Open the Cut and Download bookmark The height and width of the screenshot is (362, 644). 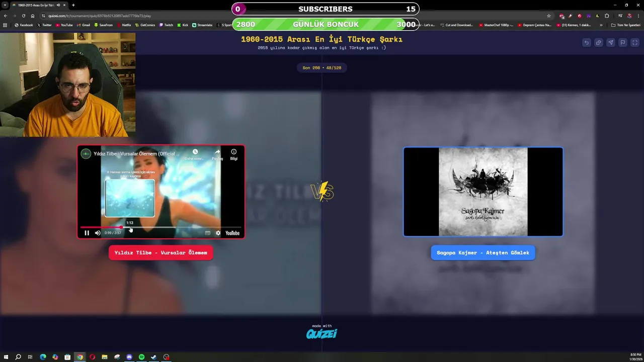pyautogui.click(x=456, y=25)
